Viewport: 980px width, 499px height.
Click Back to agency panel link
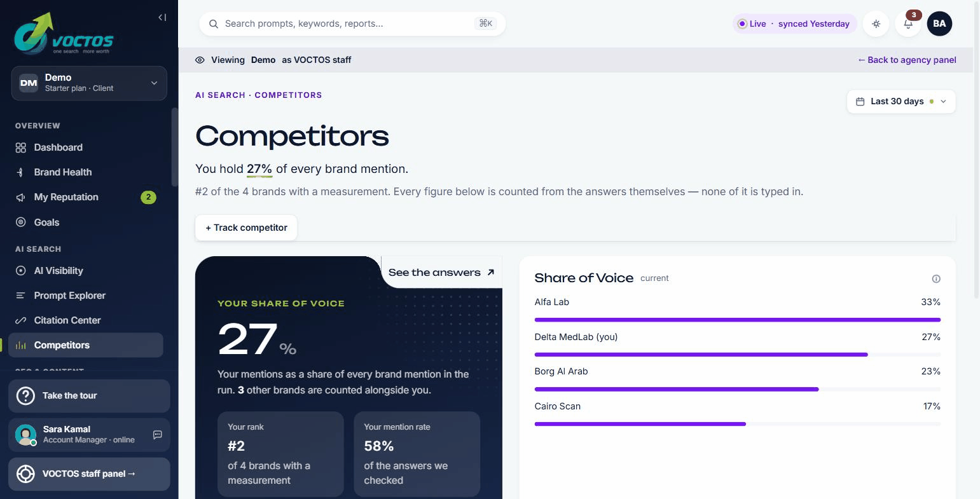907,60
